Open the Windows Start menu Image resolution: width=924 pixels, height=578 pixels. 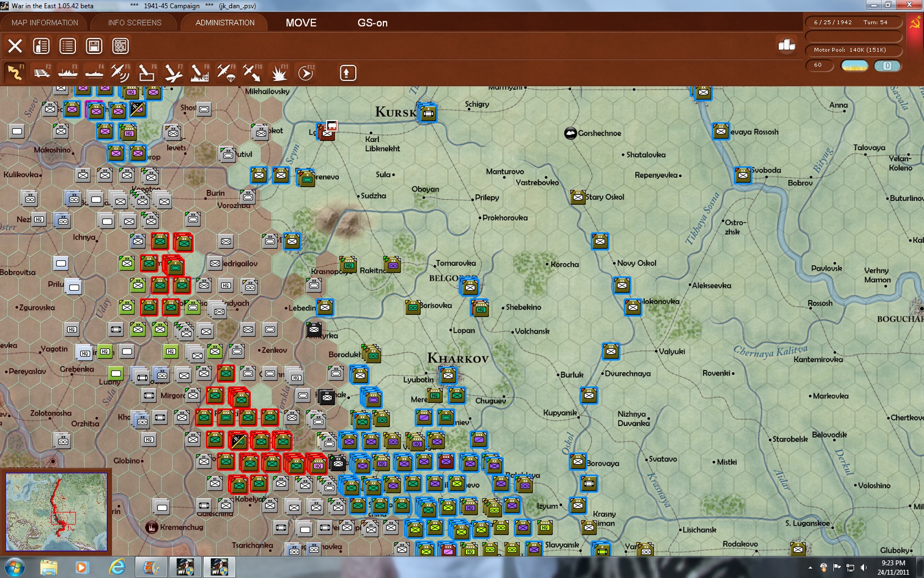tap(14, 567)
